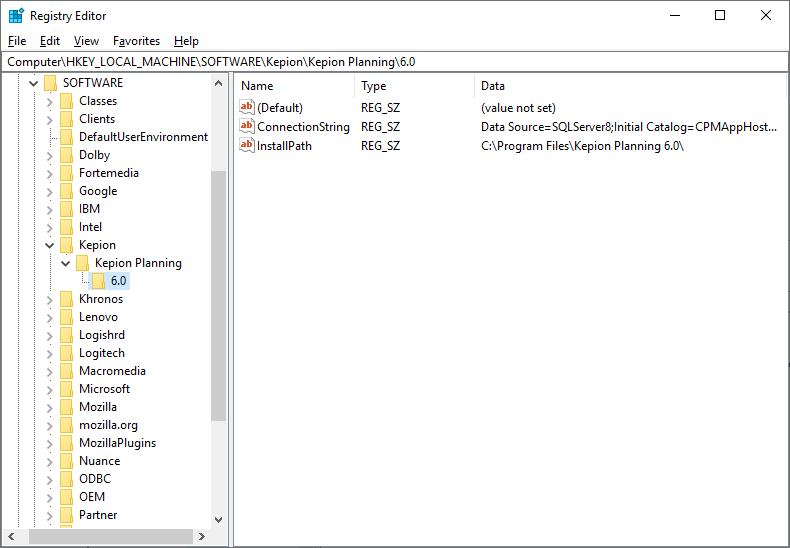Click the Fortemedia folder icon

[x=67, y=173]
